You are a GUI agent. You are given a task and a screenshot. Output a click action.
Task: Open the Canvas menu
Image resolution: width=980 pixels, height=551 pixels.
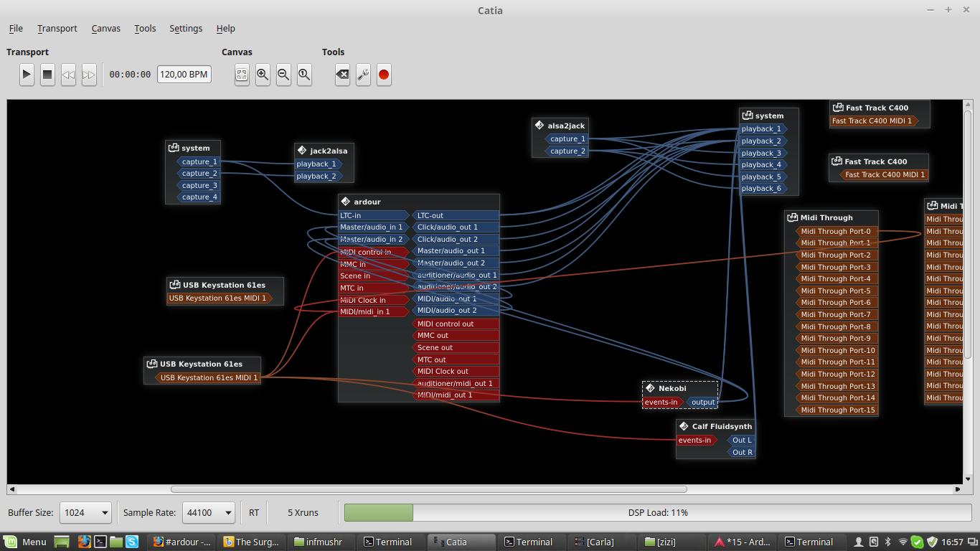(105, 28)
